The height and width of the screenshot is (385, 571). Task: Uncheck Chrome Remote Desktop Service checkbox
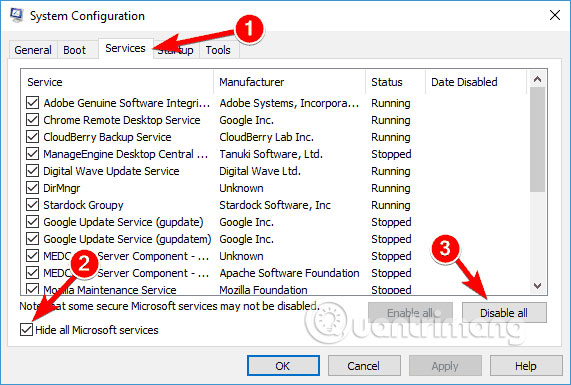(32, 120)
